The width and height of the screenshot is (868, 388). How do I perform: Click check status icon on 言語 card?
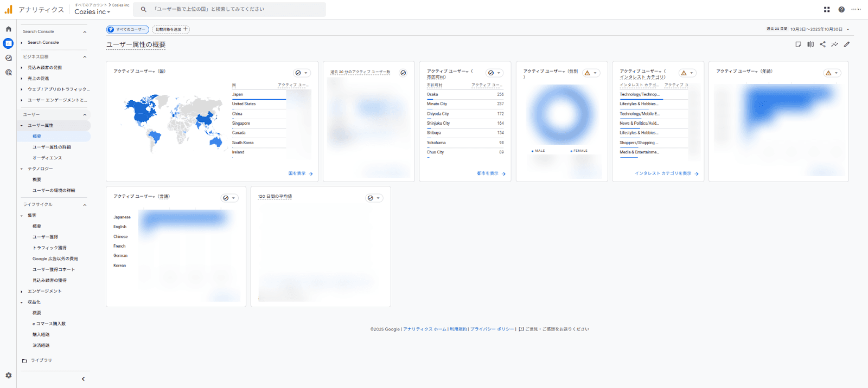click(226, 198)
